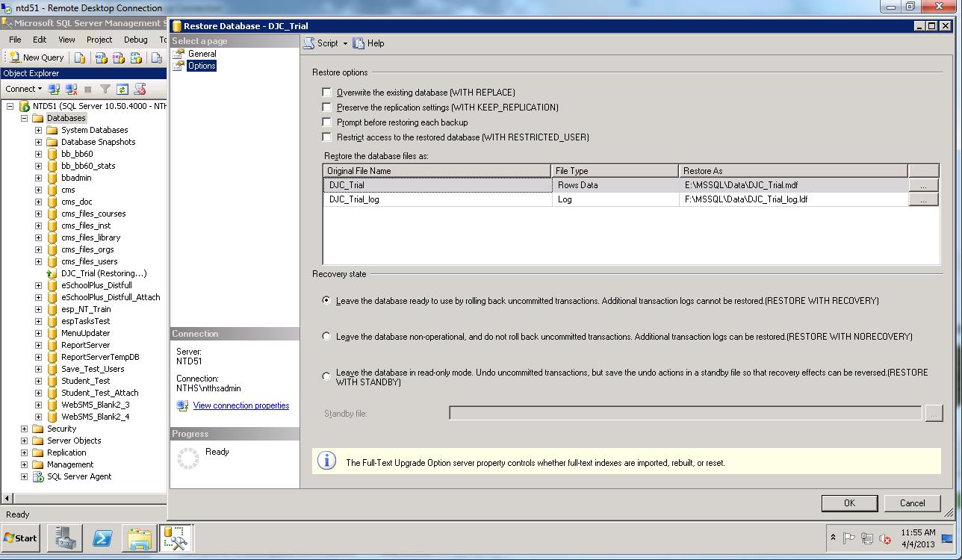Image resolution: width=962 pixels, height=560 pixels.
Task: Expand the Security folder node
Action: [24, 429]
